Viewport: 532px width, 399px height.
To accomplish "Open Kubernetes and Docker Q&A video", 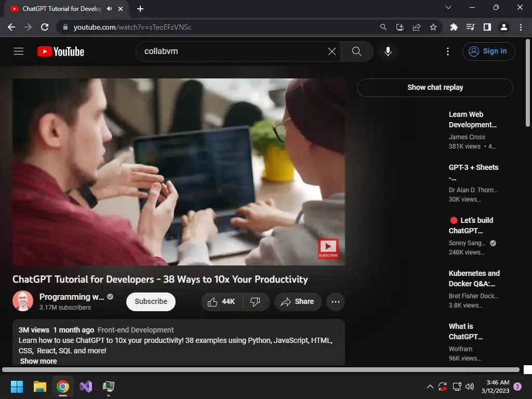I will click(474, 278).
